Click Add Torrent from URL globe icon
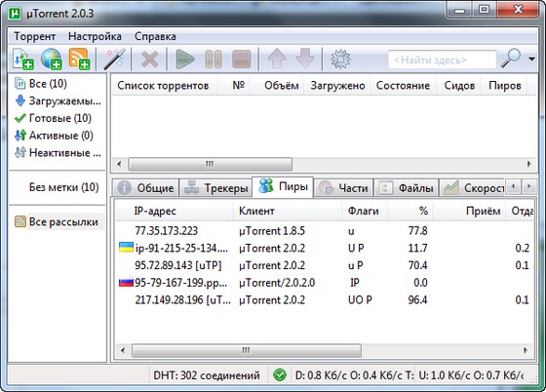 coord(52,59)
